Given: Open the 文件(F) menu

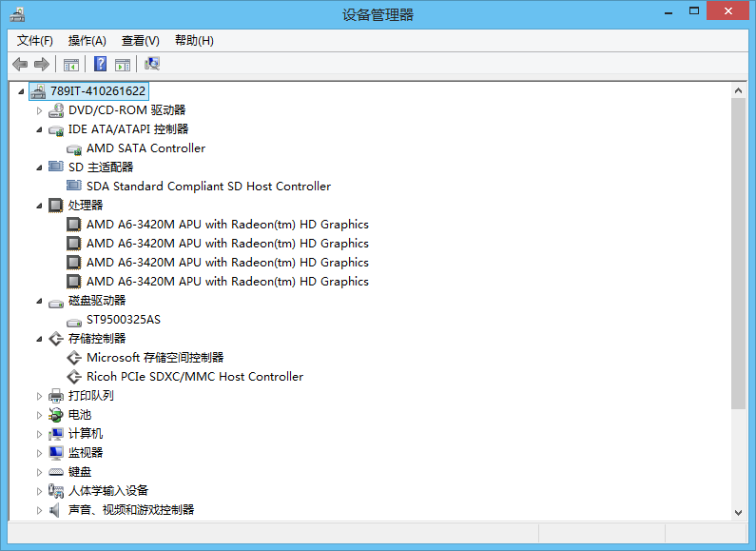Looking at the screenshot, I should click(35, 41).
